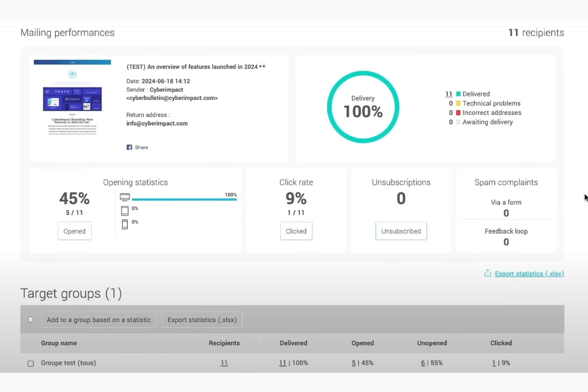Click the Via a form label
This screenshot has height=392, width=588.
click(506, 202)
